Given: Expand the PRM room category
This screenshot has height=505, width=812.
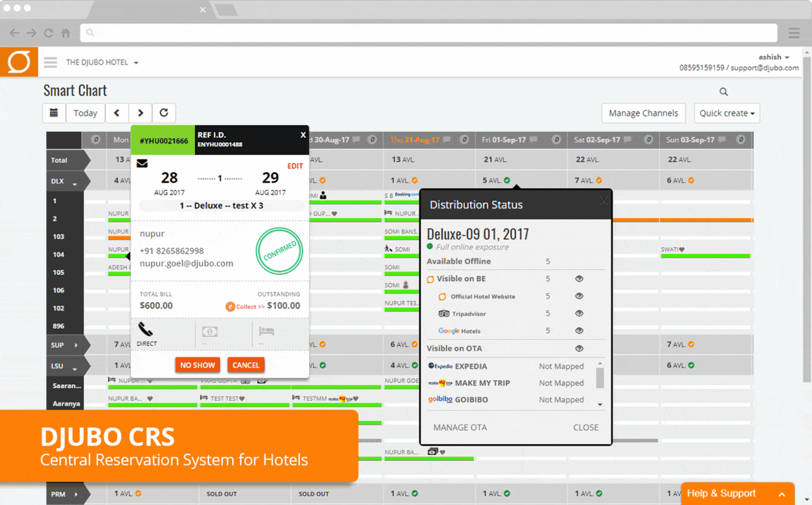Looking at the screenshot, I should [x=75, y=494].
